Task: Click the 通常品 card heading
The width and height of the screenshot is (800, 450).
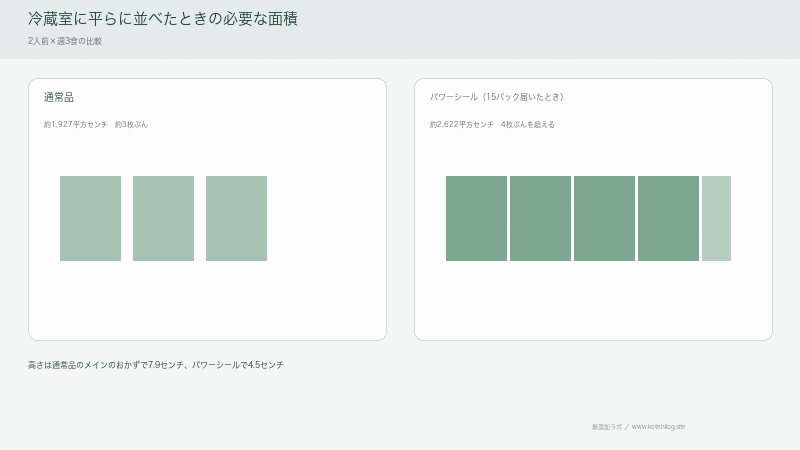Action: coord(59,97)
